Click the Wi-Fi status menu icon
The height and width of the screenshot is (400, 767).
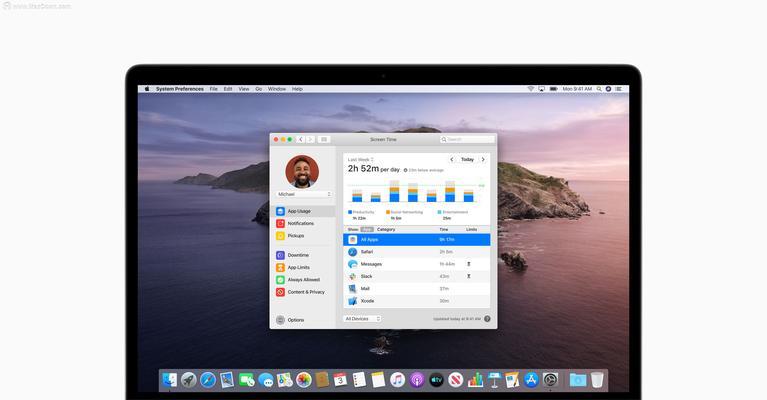[x=531, y=89]
